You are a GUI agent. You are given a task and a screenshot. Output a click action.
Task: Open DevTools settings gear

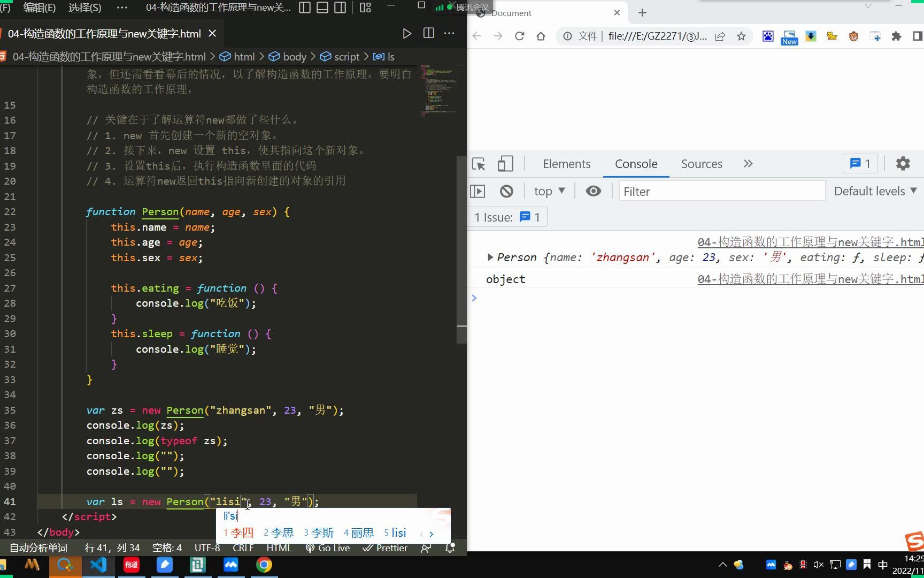(x=903, y=163)
